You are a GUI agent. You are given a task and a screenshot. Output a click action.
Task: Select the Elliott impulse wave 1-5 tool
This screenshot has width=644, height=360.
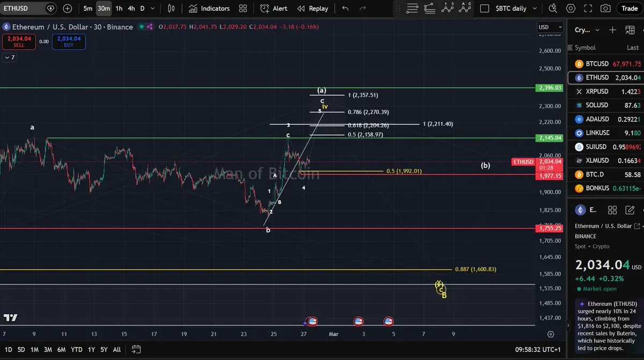447,8
